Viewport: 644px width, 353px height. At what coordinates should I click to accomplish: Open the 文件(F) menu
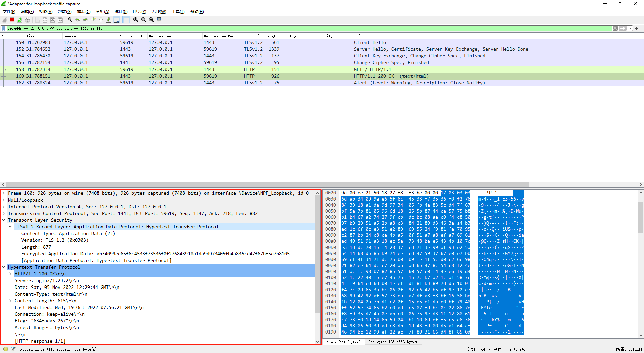pyautogui.click(x=9, y=12)
